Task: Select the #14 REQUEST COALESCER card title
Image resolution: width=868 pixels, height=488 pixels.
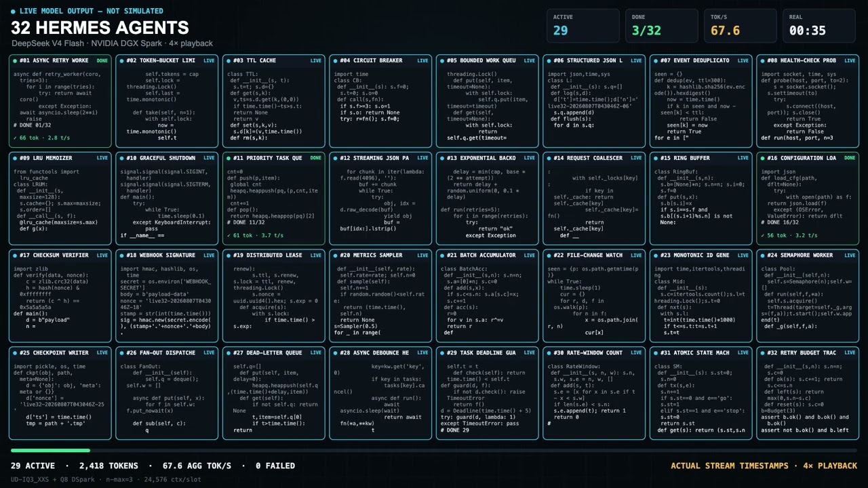Action: pyautogui.click(x=588, y=158)
